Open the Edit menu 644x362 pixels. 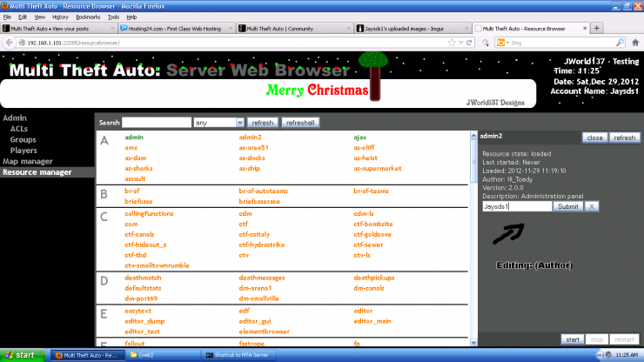pos(23,17)
